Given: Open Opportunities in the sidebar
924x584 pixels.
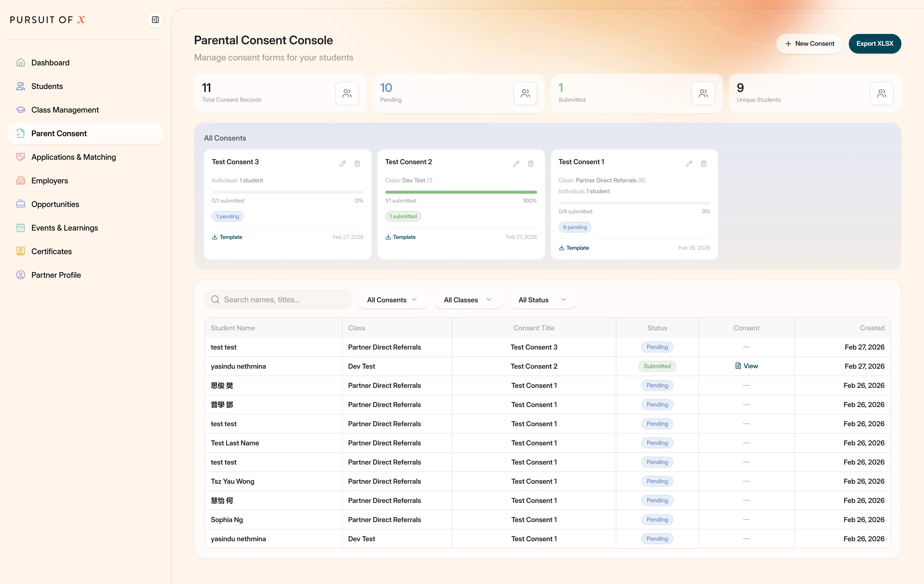Looking at the screenshot, I should tap(85, 204).
